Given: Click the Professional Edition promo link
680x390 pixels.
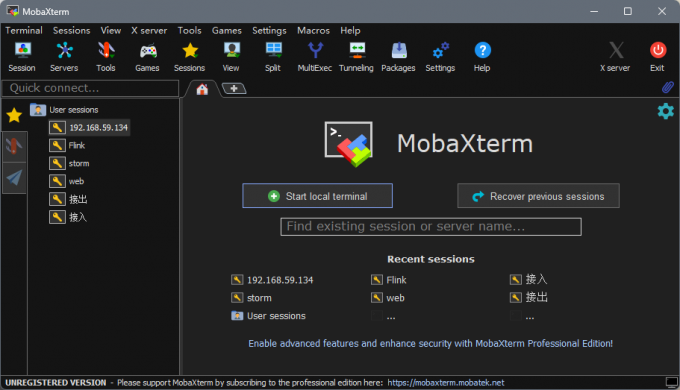Looking at the screenshot, I should point(430,343).
